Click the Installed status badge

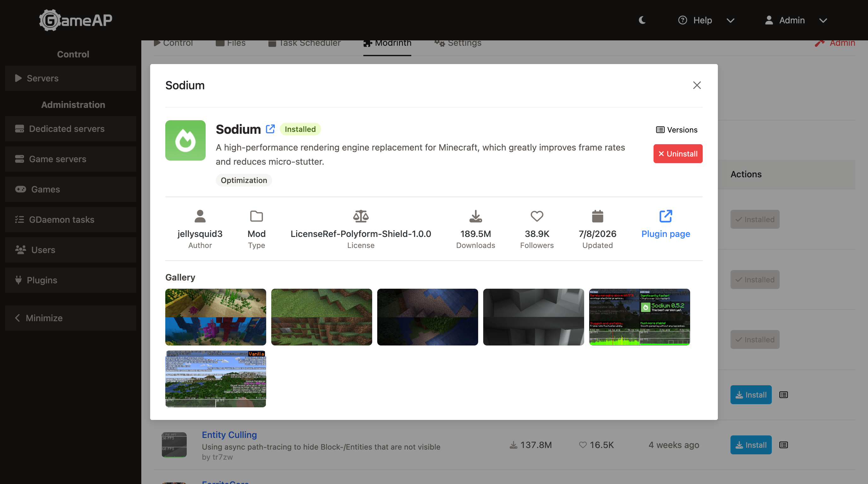(300, 129)
